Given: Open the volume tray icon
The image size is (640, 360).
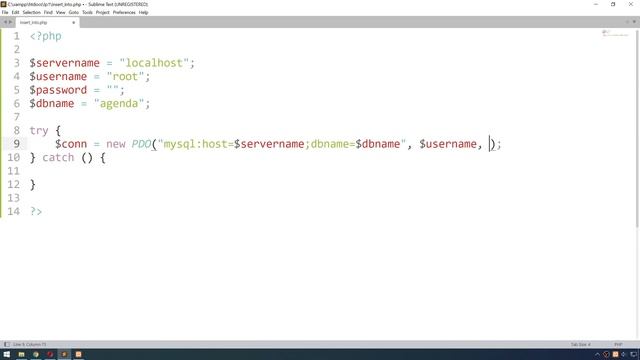Looking at the screenshot, I should [x=623, y=354].
